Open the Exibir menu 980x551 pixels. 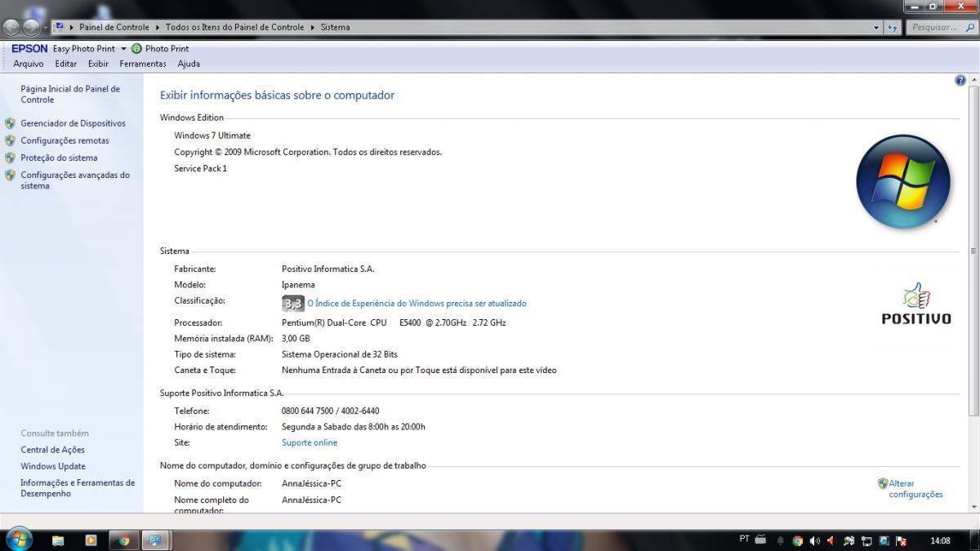[98, 64]
